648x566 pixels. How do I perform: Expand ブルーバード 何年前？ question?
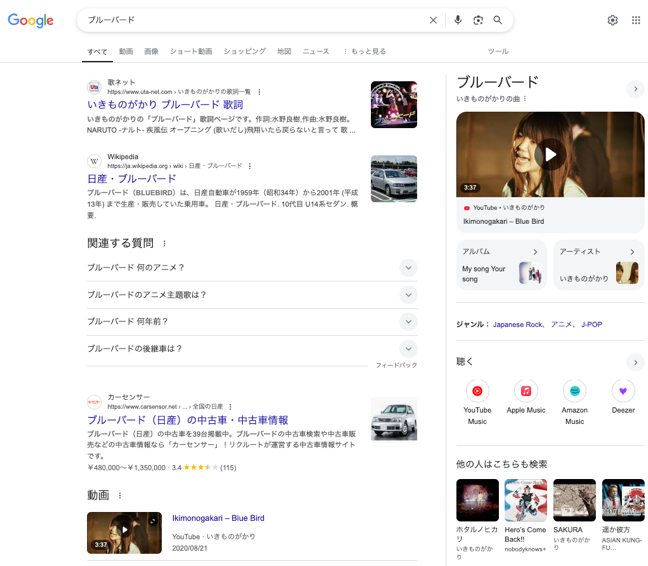click(252, 322)
